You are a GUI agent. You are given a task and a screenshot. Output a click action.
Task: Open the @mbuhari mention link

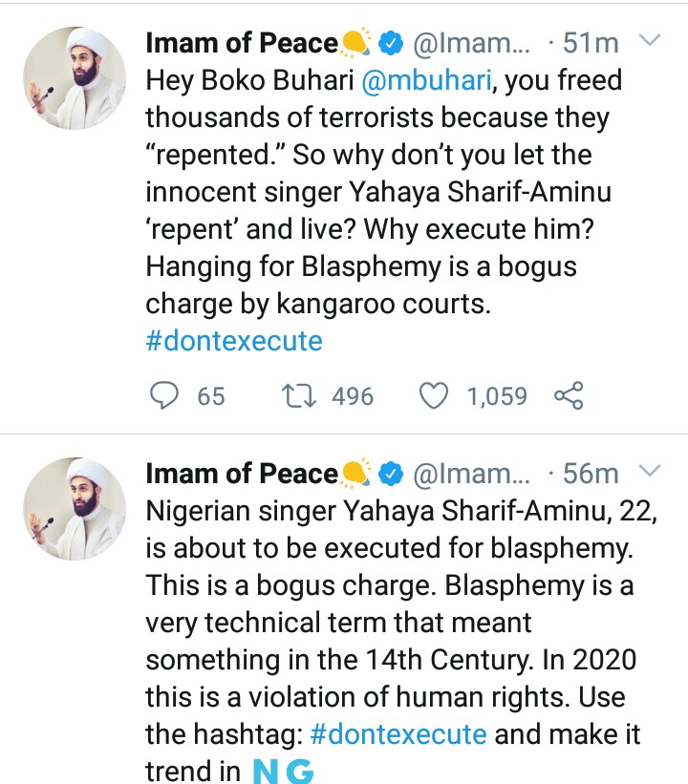point(427,81)
